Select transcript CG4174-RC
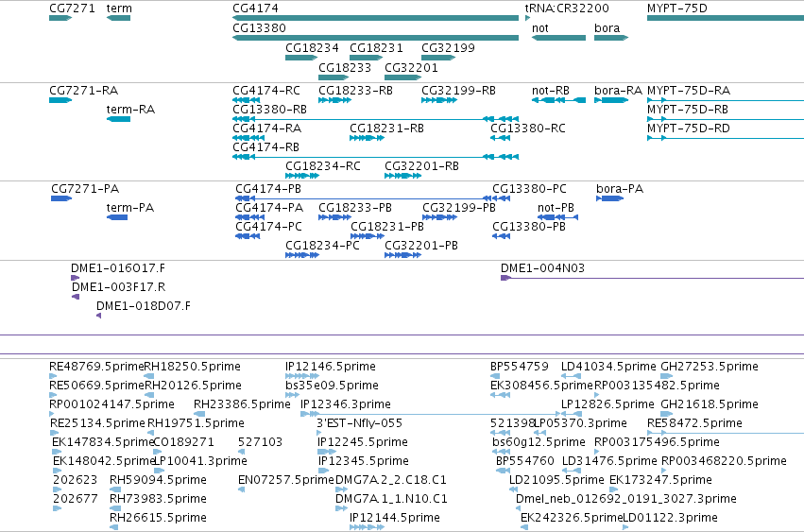 click(x=246, y=100)
